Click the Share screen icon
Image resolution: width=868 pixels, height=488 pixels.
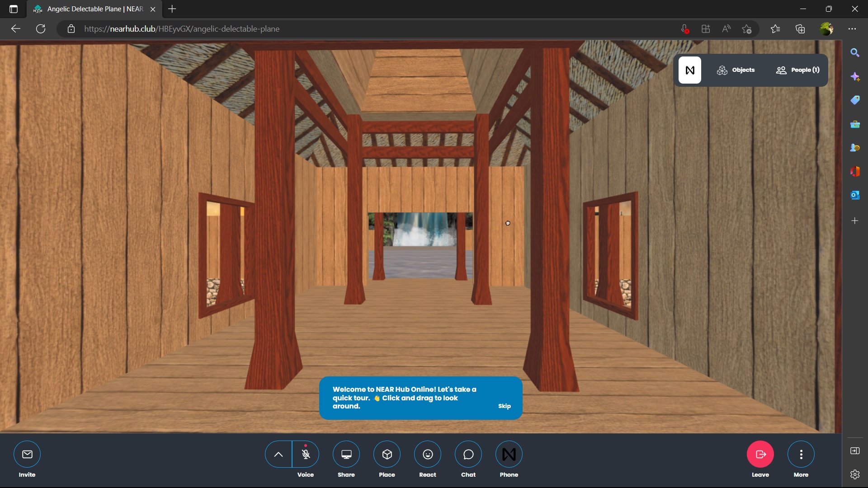tap(346, 454)
